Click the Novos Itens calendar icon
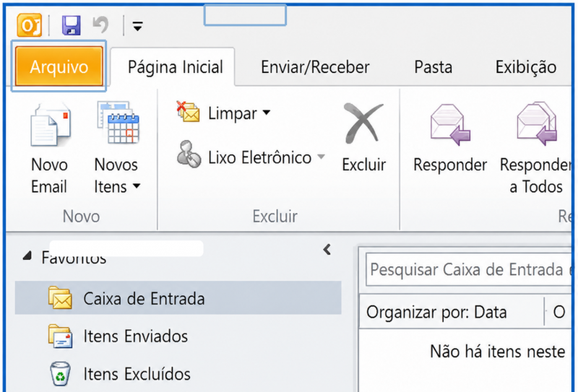Viewport: 578px width, 392px height. (x=118, y=123)
